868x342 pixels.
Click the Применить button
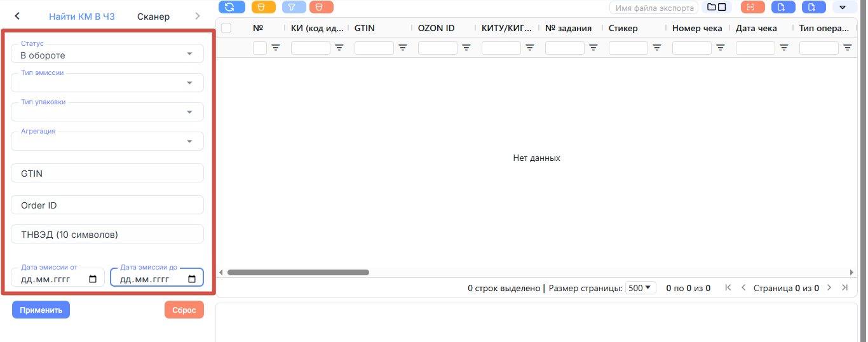click(x=41, y=310)
